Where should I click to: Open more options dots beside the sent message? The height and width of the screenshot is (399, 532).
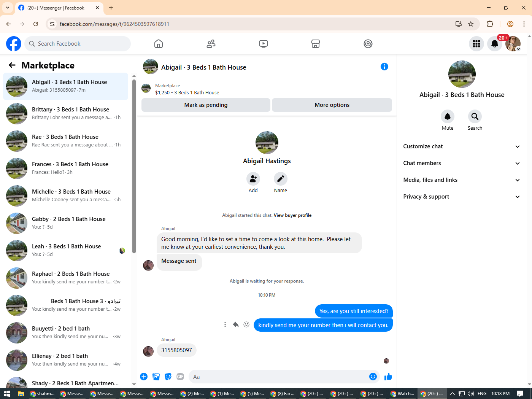coord(225,324)
